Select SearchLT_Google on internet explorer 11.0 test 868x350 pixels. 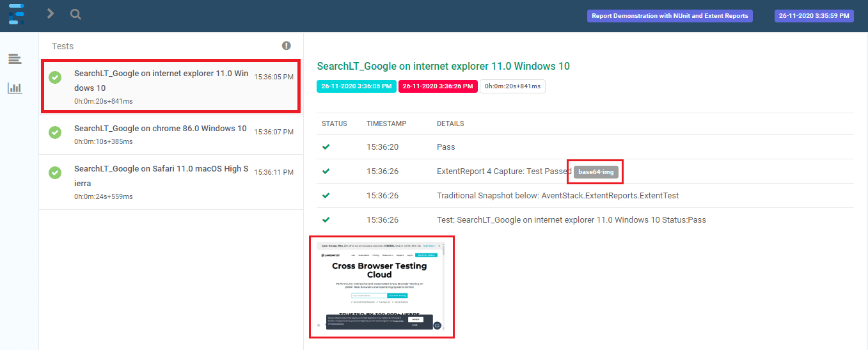pyautogui.click(x=171, y=86)
